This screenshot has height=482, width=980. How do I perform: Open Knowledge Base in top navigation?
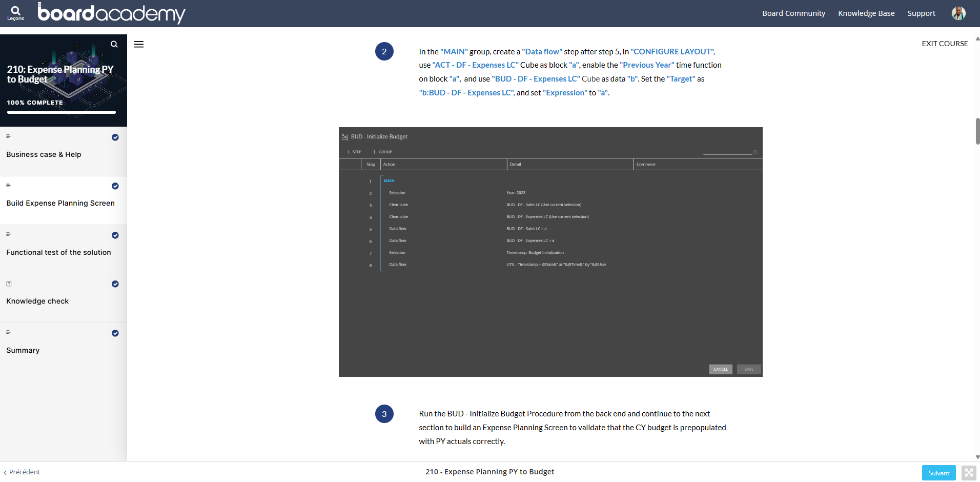click(x=866, y=13)
